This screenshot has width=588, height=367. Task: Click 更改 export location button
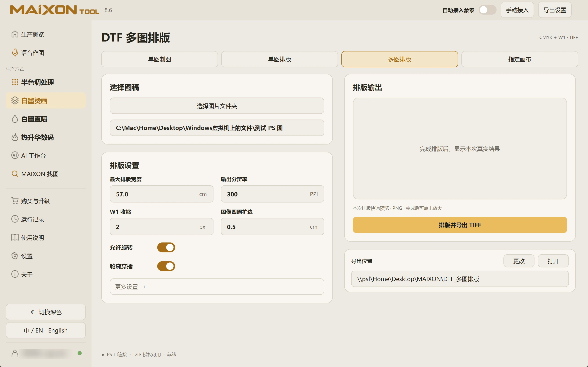pyautogui.click(x=519, y=261)
